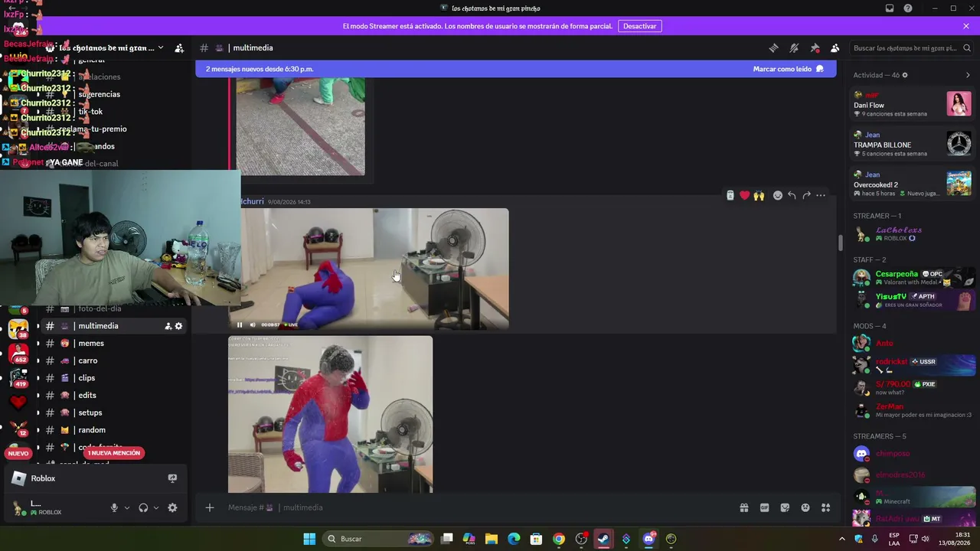Open the carro channel

pyautogui.click(x=87, y=360)
